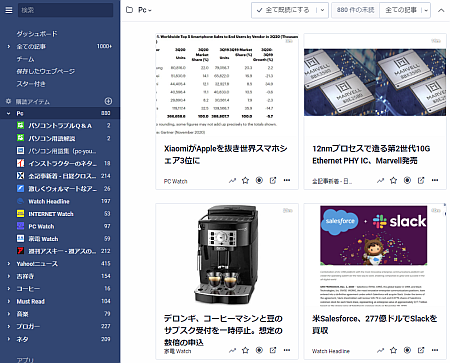Click the plus icon to add subscription
450x363 pixels.
[x=108, y=101]
